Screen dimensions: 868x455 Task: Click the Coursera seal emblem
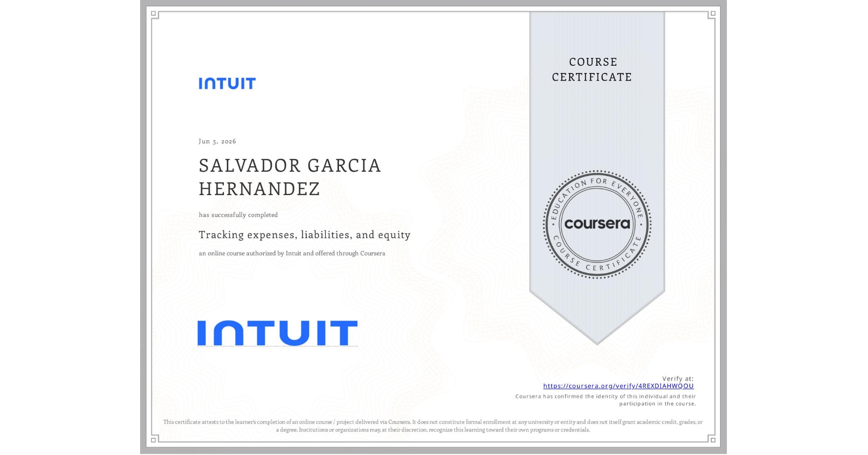597,225
